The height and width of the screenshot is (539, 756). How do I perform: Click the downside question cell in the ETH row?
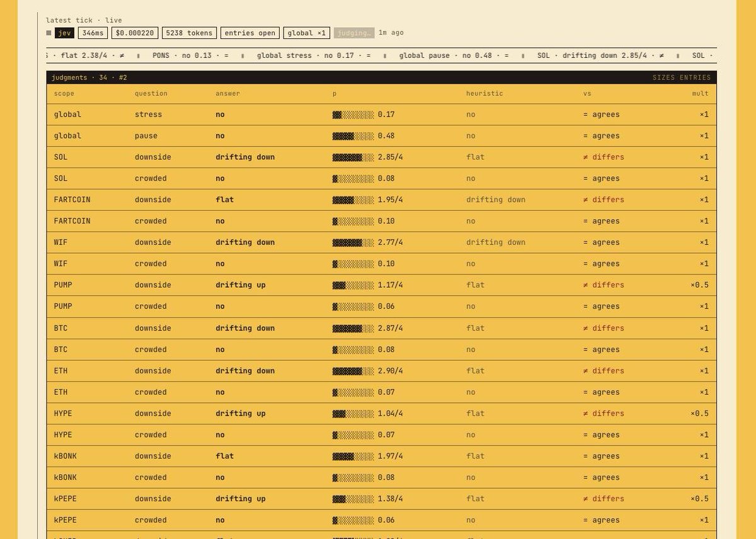coord(153,371)
